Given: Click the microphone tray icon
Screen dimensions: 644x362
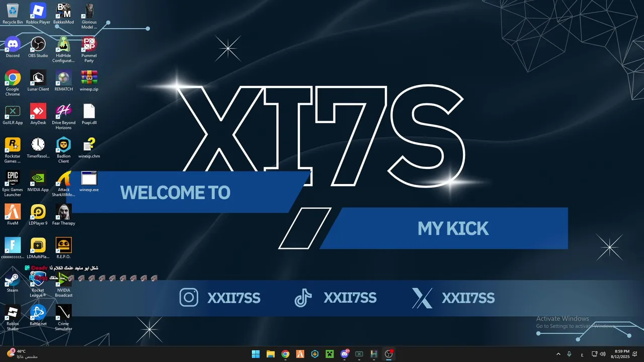Looking at the screenshot, I should 569,354.
